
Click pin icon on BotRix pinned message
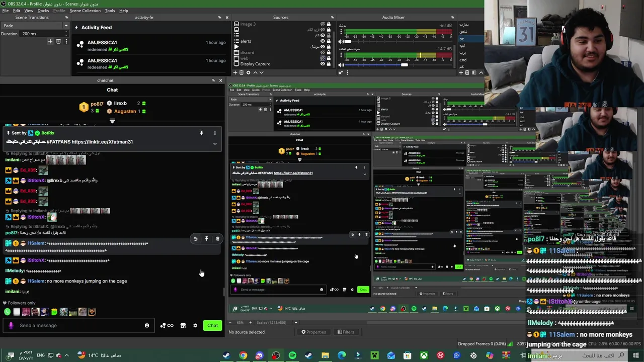(x=201, y=133)
